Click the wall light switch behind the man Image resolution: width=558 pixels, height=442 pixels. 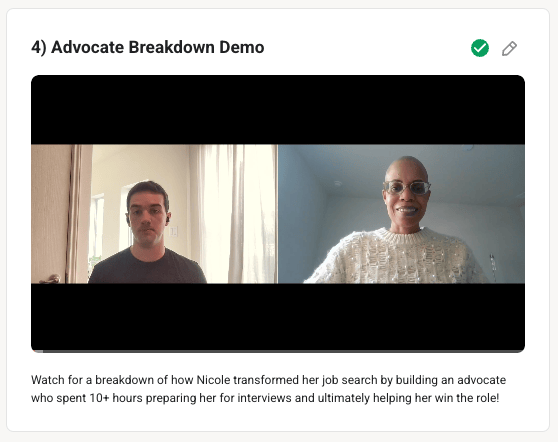click(173, 232)
